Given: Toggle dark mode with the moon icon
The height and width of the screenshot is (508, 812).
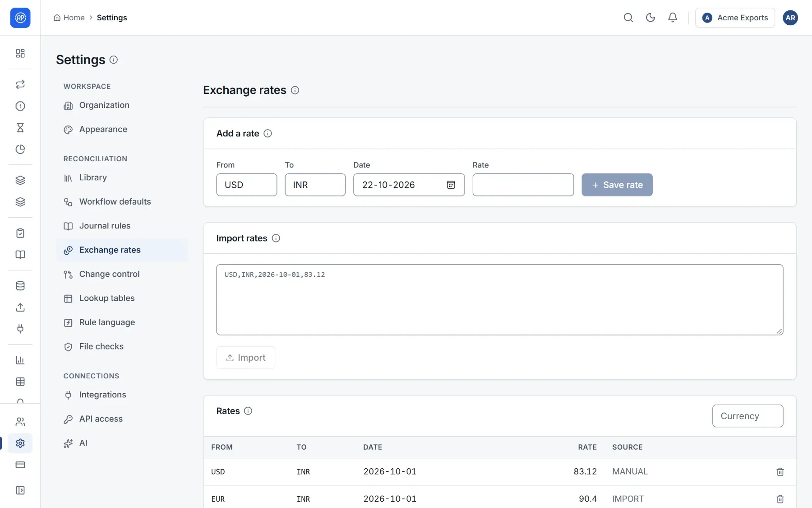Looking at the screenshot, I should point(650,18).
